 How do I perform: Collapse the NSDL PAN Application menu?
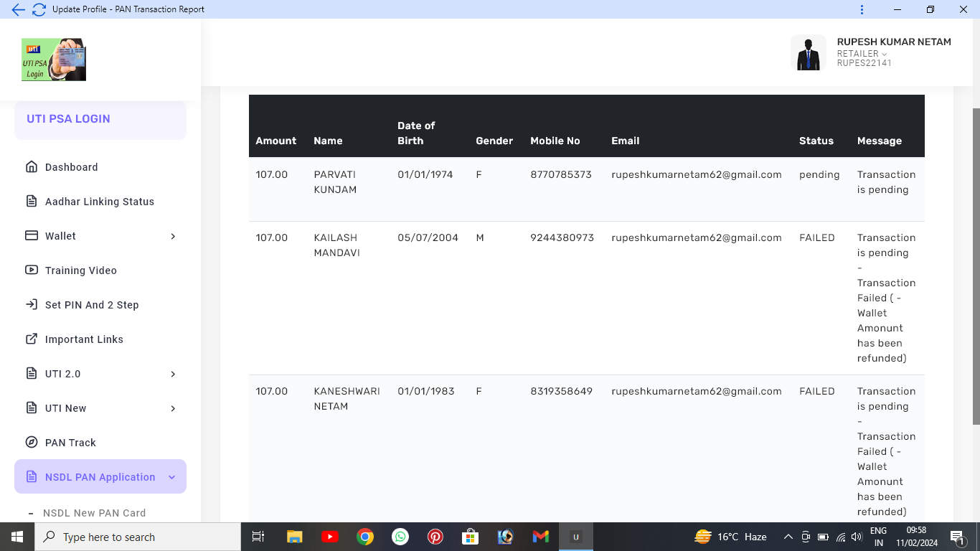171,477
